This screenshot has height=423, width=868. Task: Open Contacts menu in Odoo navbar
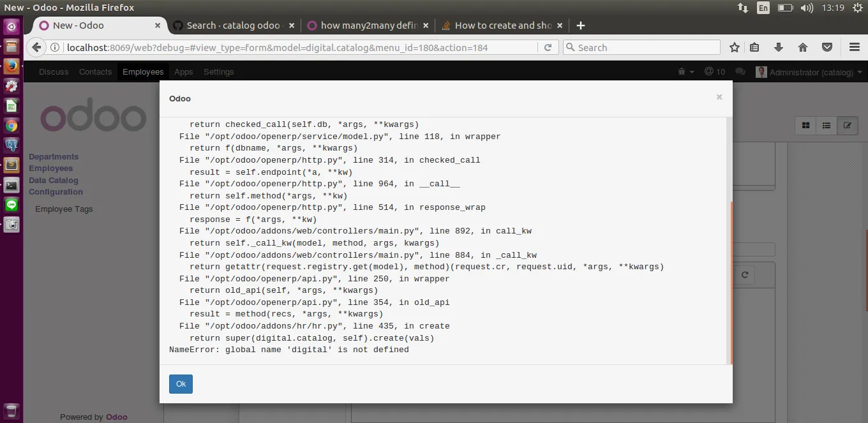click(x=95, y=72)
